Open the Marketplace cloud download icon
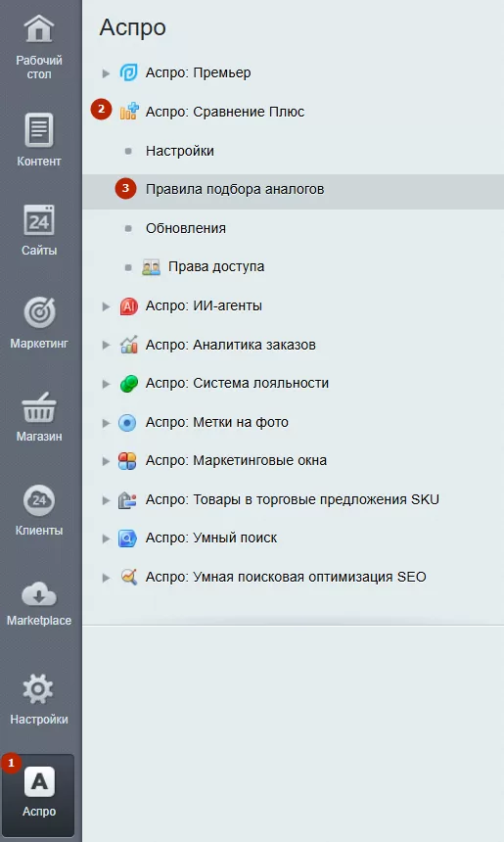Screen dimensions: 504x842 38,594
